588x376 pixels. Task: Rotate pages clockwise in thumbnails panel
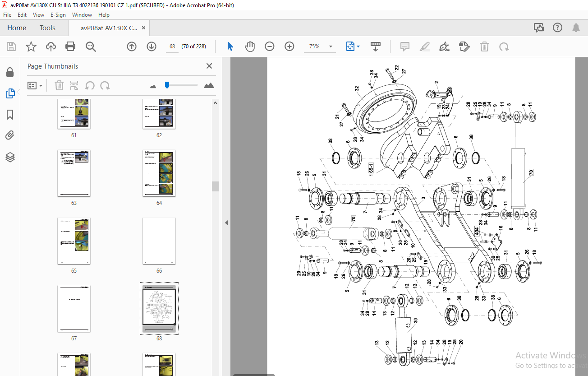pos(105,85)
